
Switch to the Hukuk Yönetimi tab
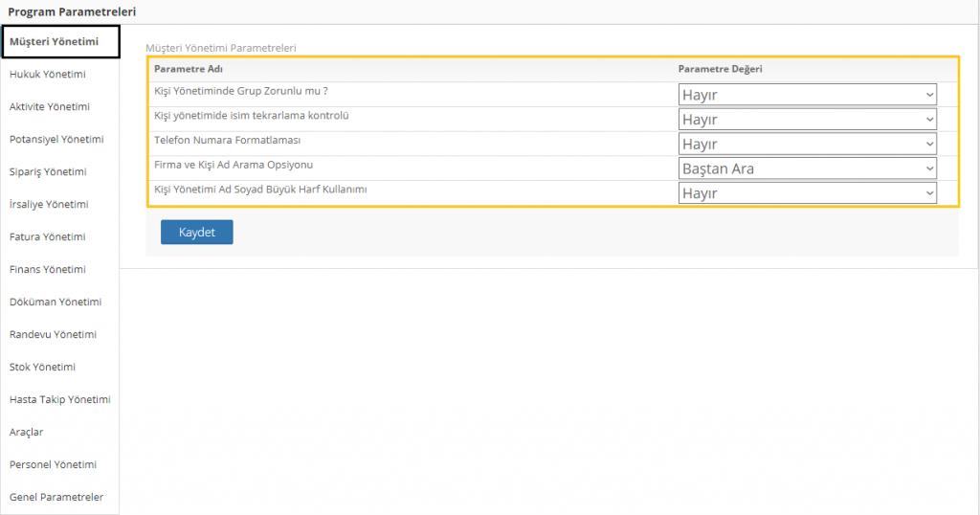pyautogui.click(x=48, y=74)
